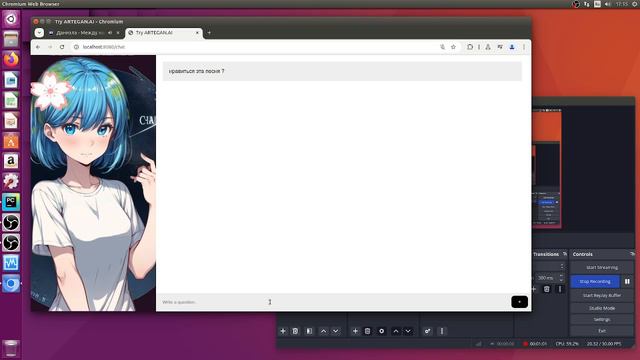Open advanced audio properties in OBS mixer
640x360 pixels.
coord(427,331)
